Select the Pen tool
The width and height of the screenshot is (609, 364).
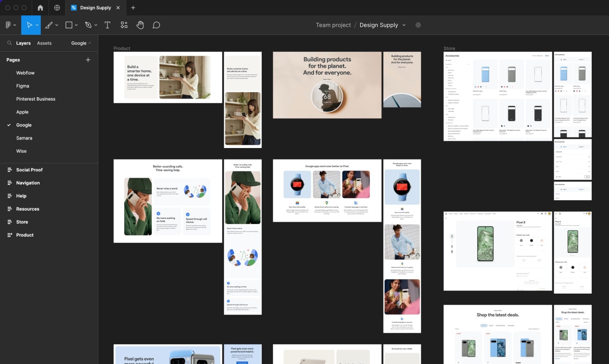click(x=88, y=25)
